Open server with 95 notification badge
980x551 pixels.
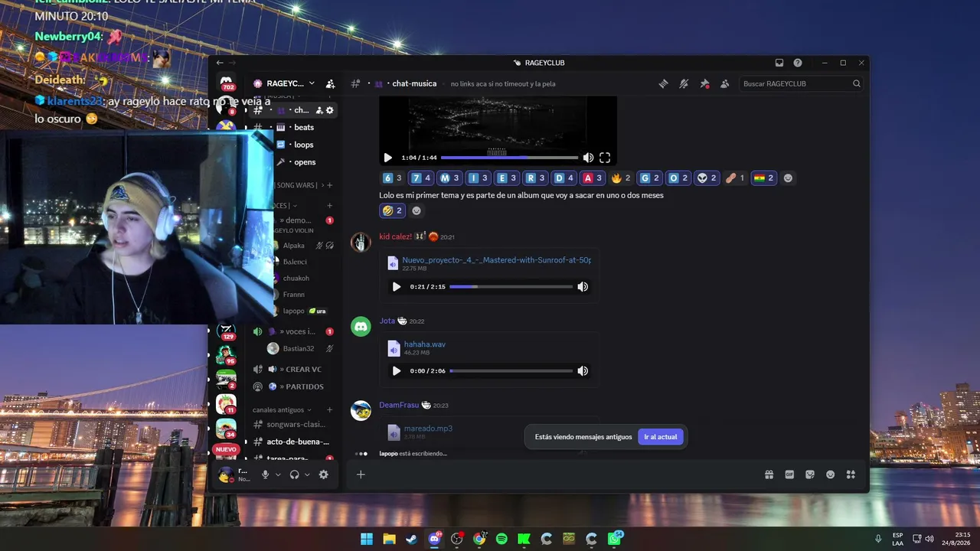point(226,356)
